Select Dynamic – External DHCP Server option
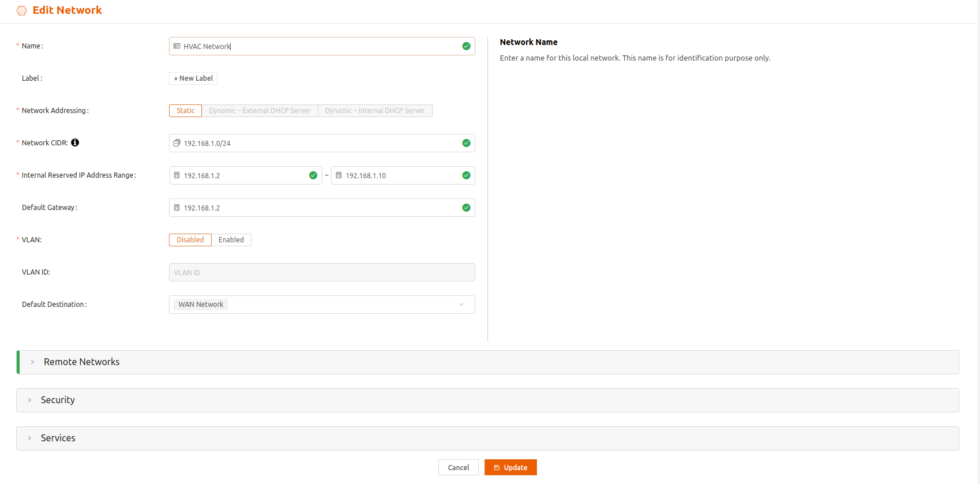980x484 pixels. [260, 111]
